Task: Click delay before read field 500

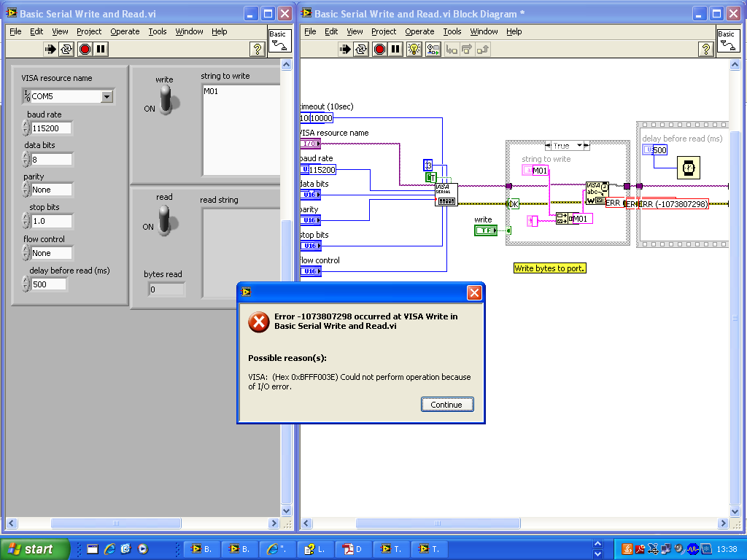Action: tap(49, 284)
